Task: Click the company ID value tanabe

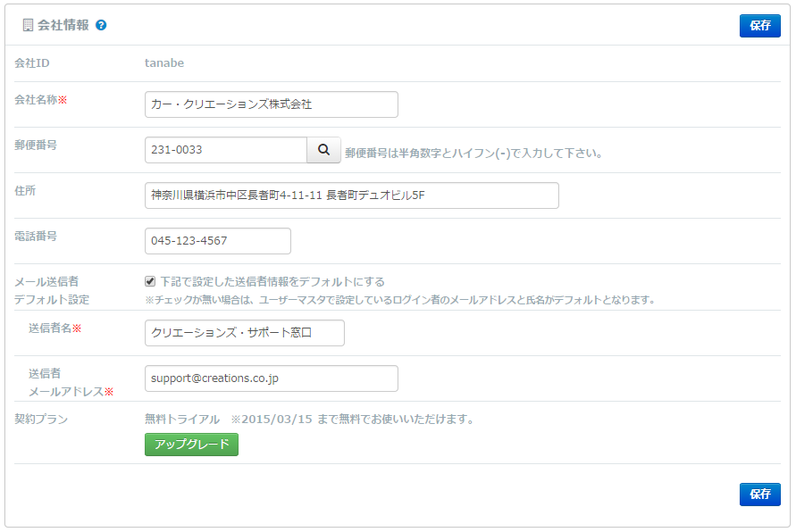Action: tap(164, 63)
